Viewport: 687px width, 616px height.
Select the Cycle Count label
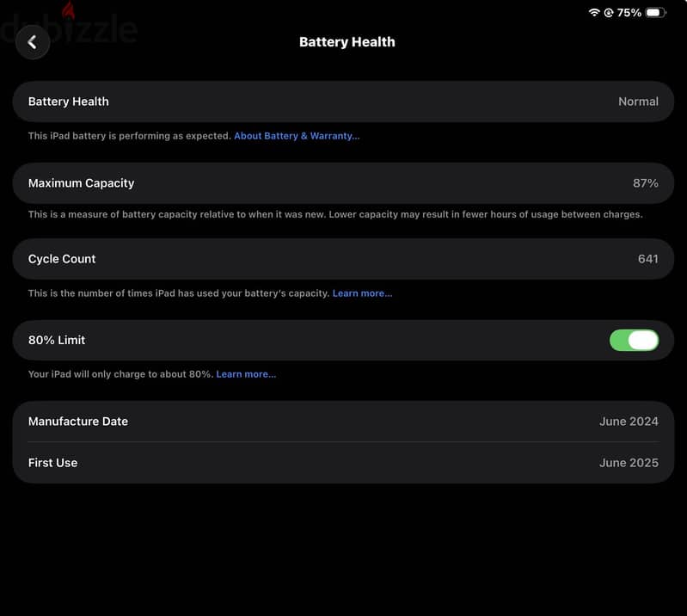coord(62,259)
